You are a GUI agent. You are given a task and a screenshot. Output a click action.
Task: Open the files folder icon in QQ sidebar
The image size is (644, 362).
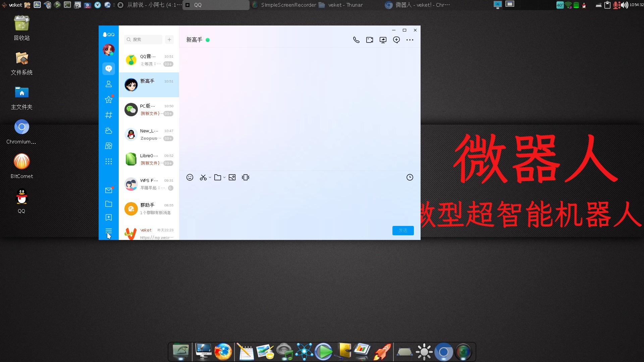click(x=108, y=204)
